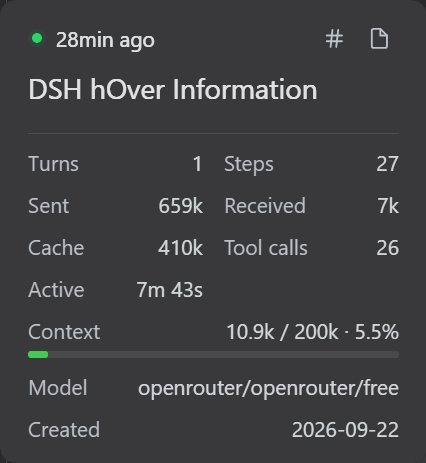The image size is (426, 463).
Task: Click the Tool calls value '26'
Action: point(388,248)
